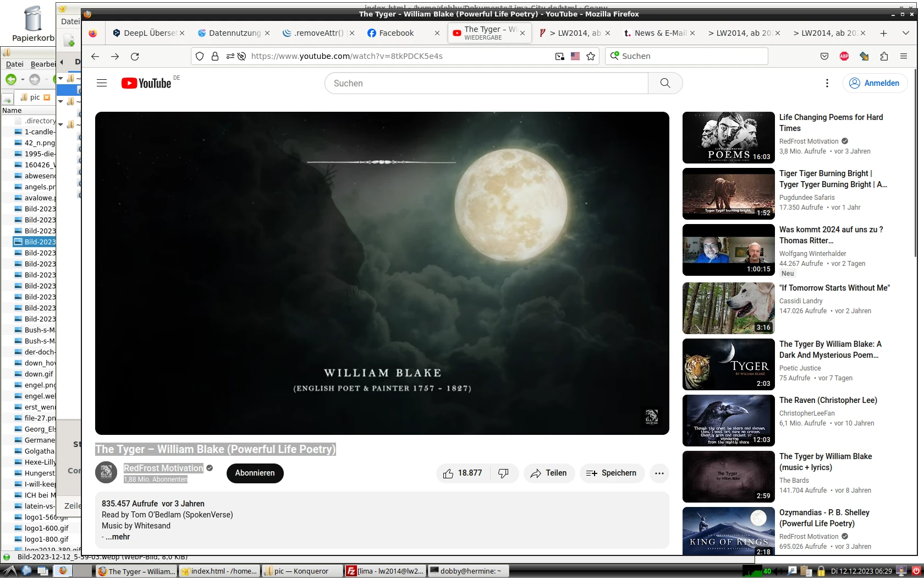Dislike the video with thumbs down
924x578 pixels.
503,473
